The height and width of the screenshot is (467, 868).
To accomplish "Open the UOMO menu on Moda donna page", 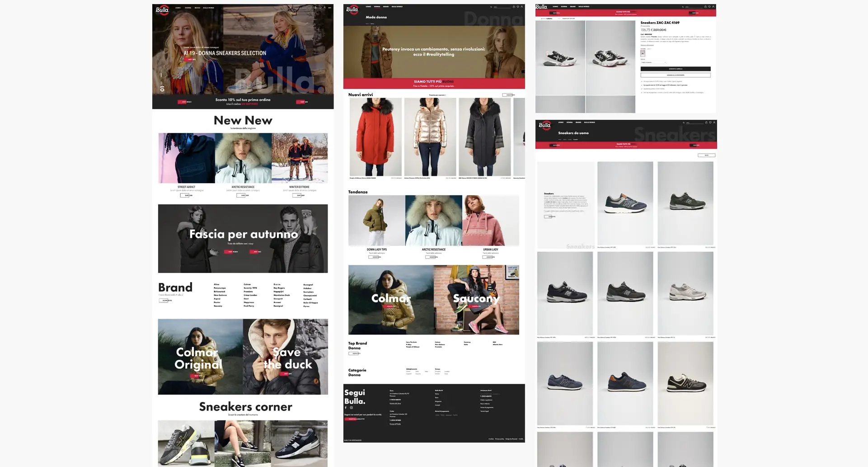I will [x=368, y=6].
